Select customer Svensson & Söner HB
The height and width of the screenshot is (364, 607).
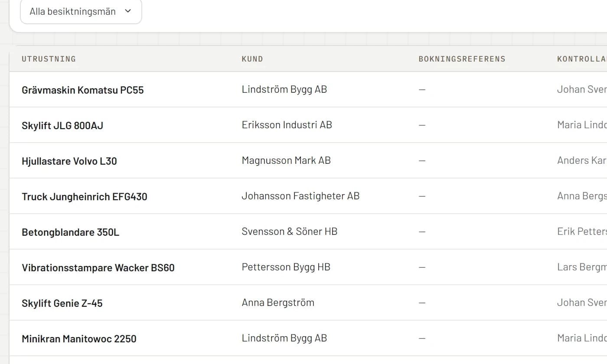point(290,231)
